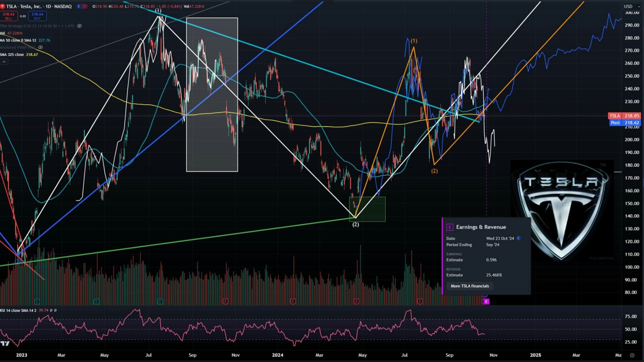Viewport: 644px width, 362px height.
Task: Click the red Tesla symbol logo beside TSLA
Action: (x=2, y=6)
